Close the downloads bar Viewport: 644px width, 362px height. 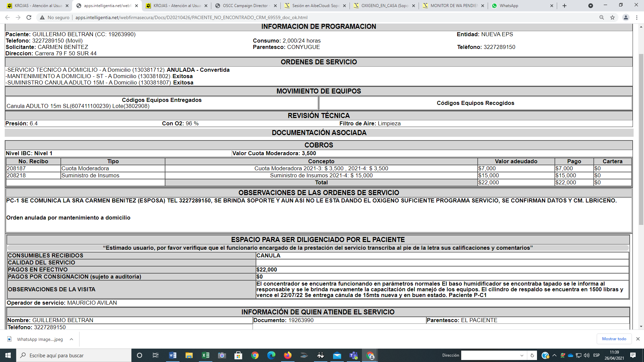click(x=638, y=339)
